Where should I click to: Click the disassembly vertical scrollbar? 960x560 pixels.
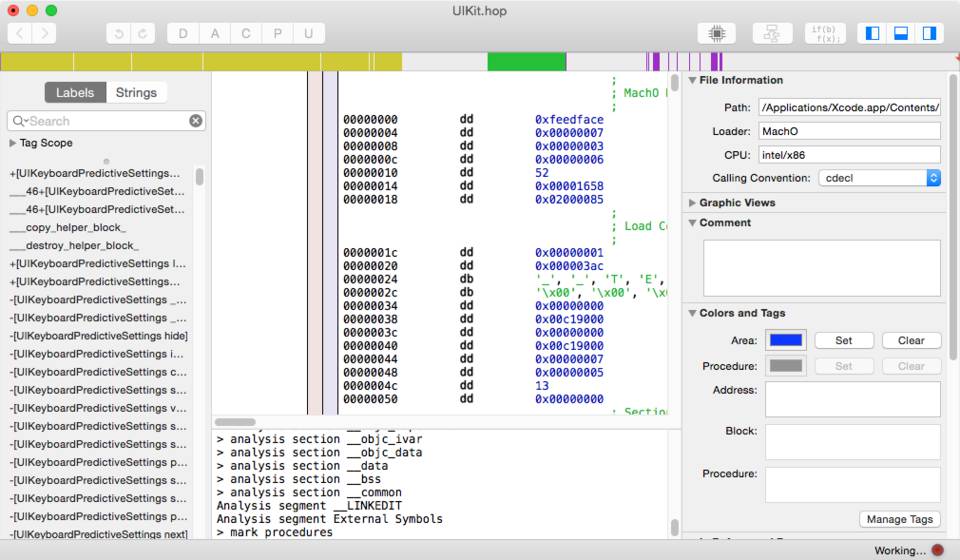pos(675,83)
